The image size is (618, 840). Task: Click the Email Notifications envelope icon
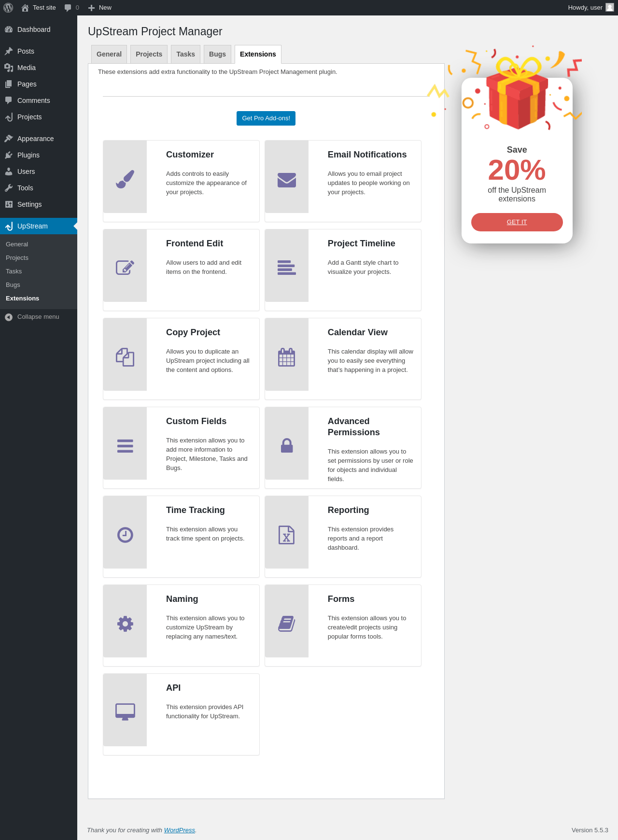click(x=287, y=180)
